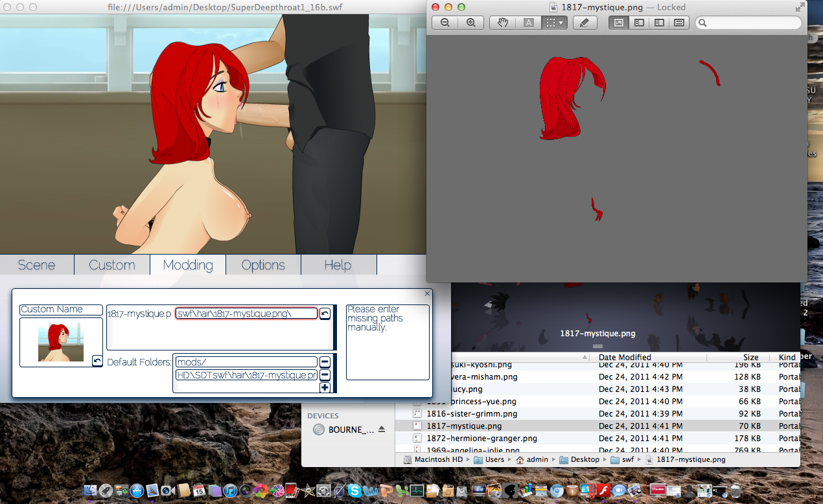This screenshot has height=504, width=823.
Task: Close the modding dialog with the X
Action: pos(426,293)
